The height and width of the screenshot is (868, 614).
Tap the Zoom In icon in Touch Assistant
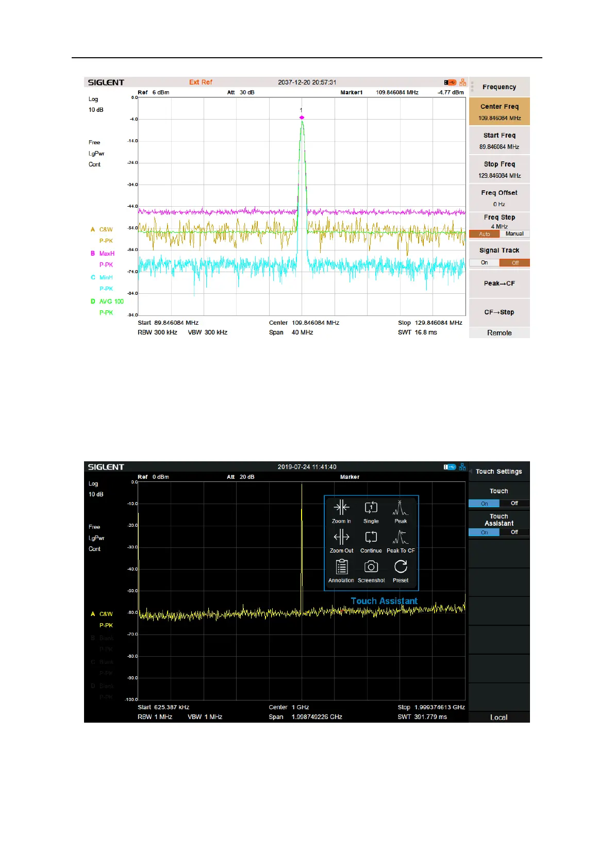341,508
